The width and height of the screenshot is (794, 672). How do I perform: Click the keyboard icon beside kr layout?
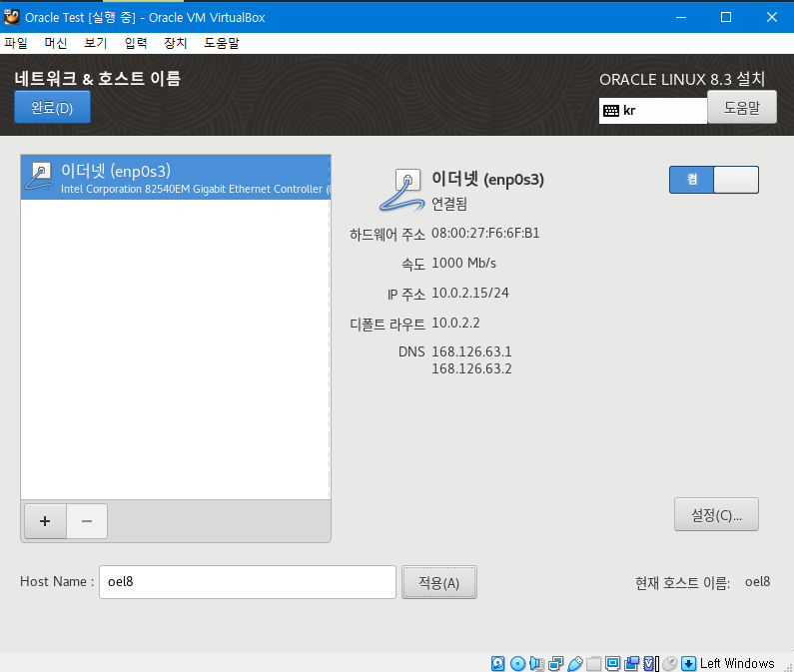pyautogui.click(x=611, y=111)
